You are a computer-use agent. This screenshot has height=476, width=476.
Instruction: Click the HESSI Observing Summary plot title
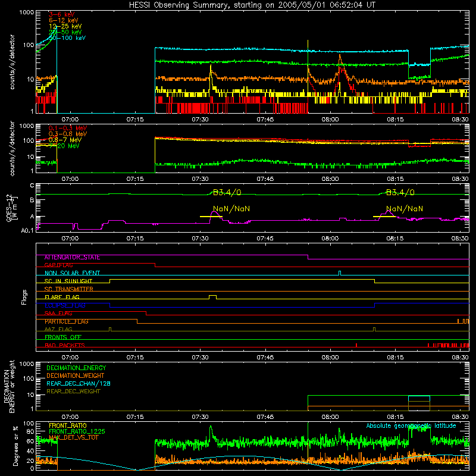(252, 5)
